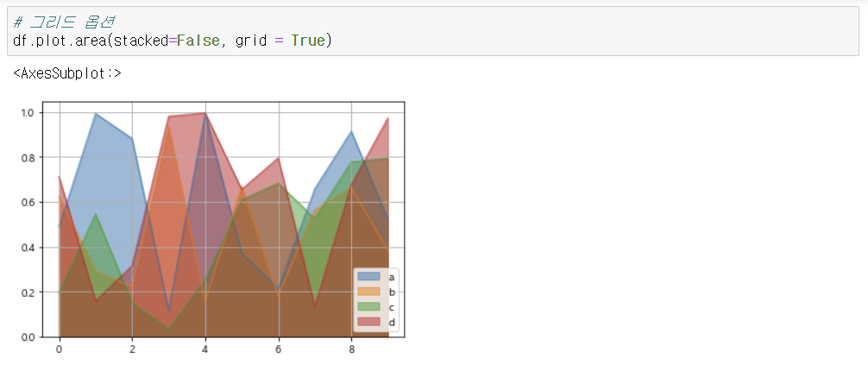Click the red legend swatch for series d

pos(368,322)
